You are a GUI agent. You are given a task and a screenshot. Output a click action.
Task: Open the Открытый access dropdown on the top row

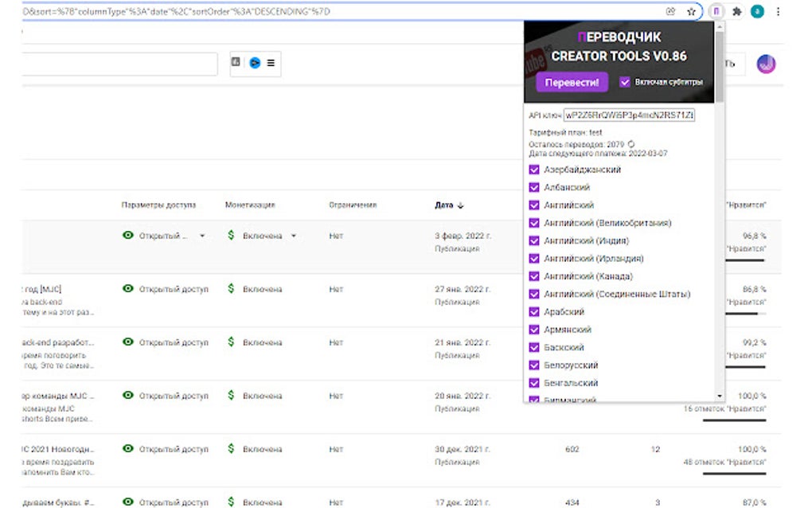[x=202, y=235]
